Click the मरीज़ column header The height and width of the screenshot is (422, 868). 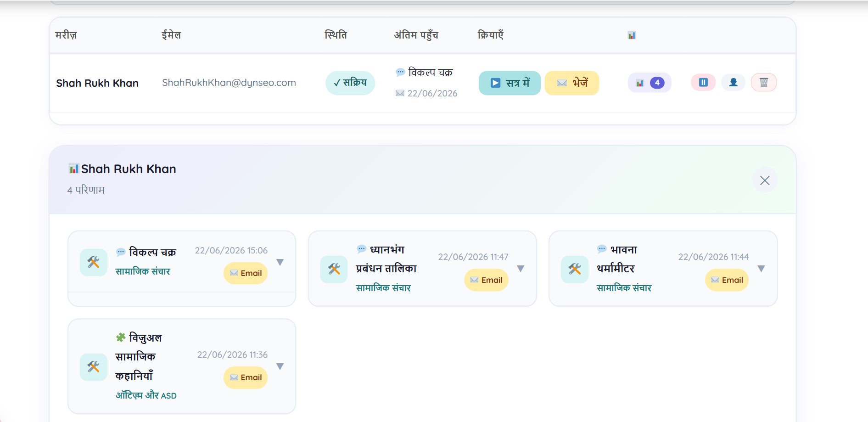pos(66,35)
